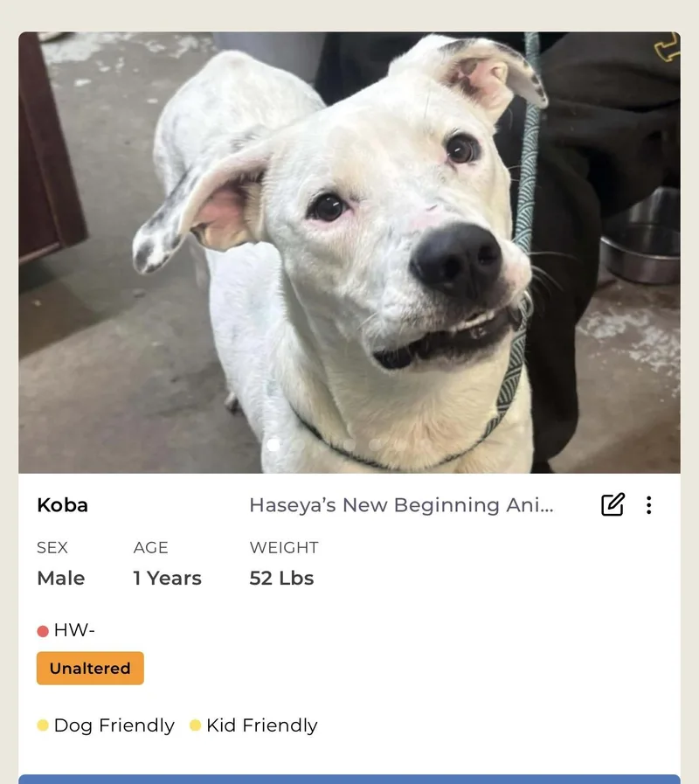Image resolution: width=699 pixels, height=784 pixels.
Task: Click the dog name Koba
Action: pyautogui.click(x=63, y=505)
